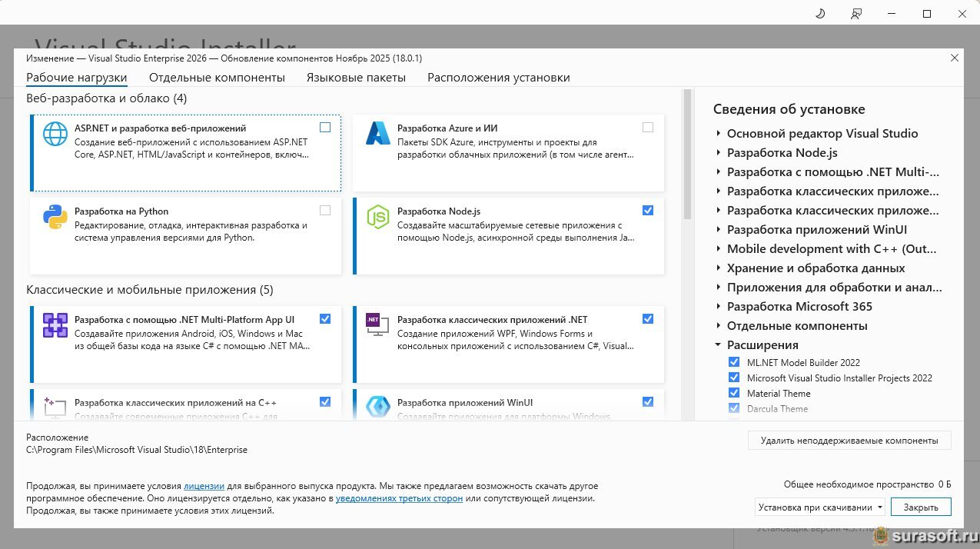Expand Отдельные компоненты in details pane
The width and height of the screenshot is (980, 549).
coord(718,326)
